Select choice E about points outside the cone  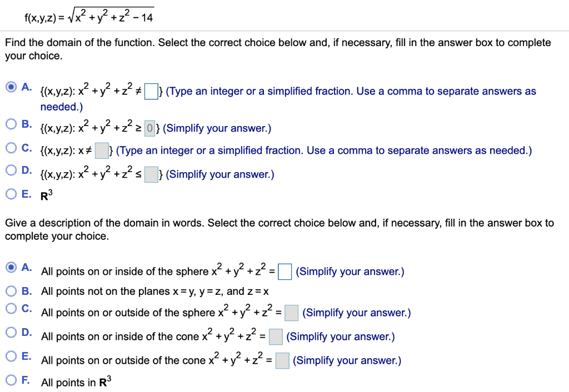point(11,356)
